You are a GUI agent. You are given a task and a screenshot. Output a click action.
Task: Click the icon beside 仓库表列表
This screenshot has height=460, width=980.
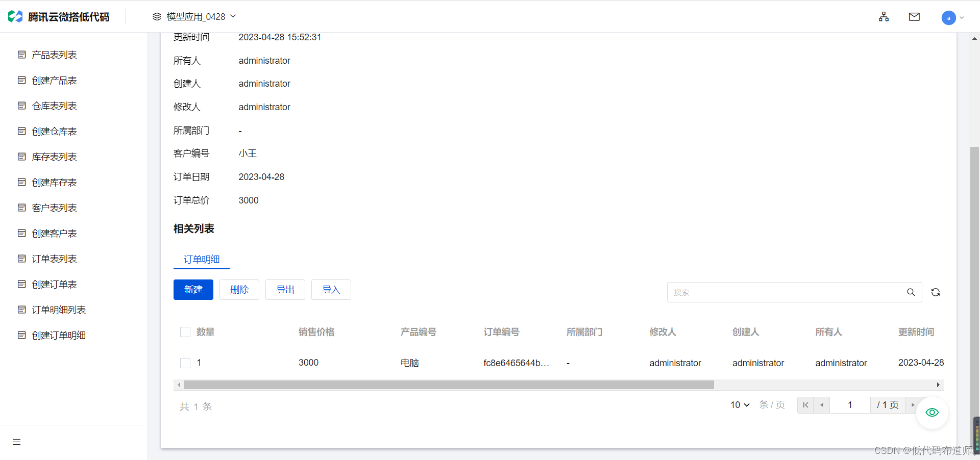21,106
